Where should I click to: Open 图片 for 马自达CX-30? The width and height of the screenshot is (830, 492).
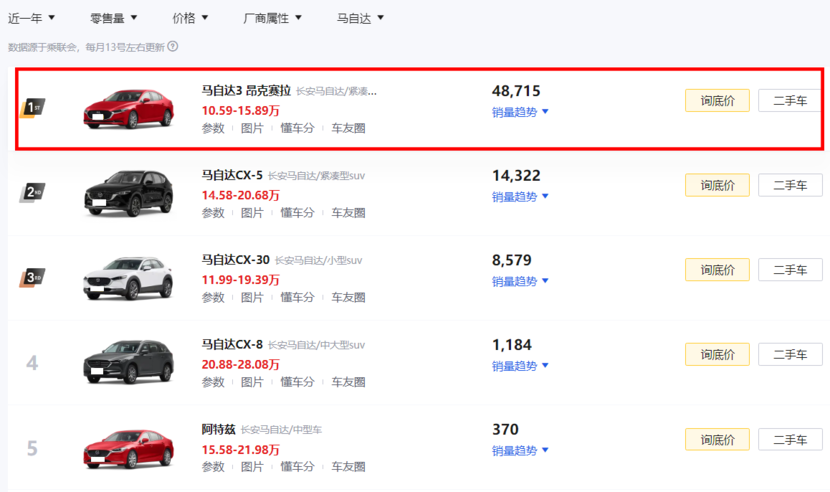pos(252,298)
